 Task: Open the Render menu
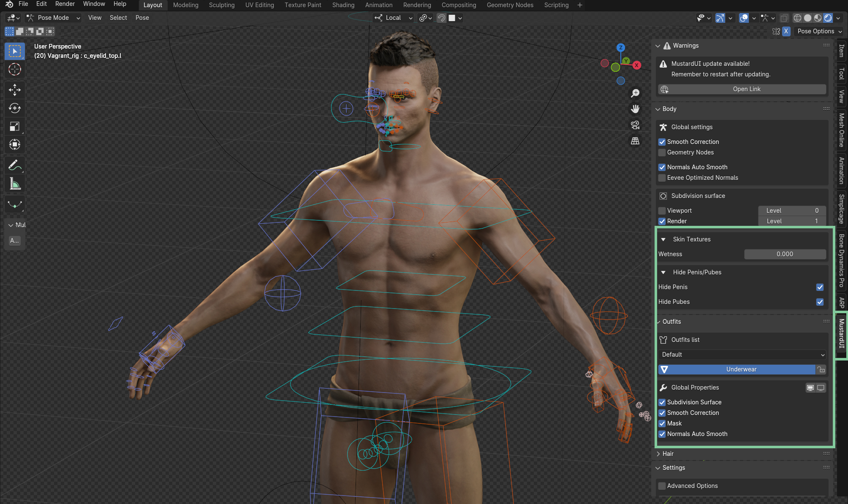point(65,4)
